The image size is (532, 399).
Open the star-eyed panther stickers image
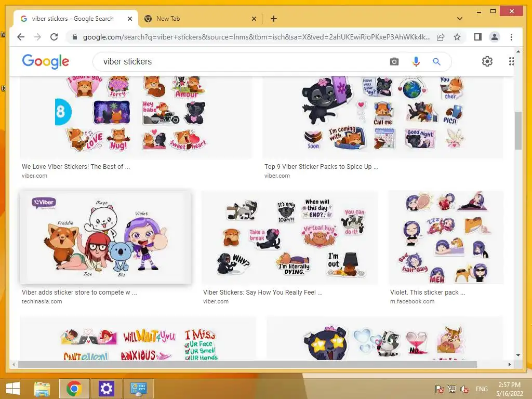[x=385, y=338]
